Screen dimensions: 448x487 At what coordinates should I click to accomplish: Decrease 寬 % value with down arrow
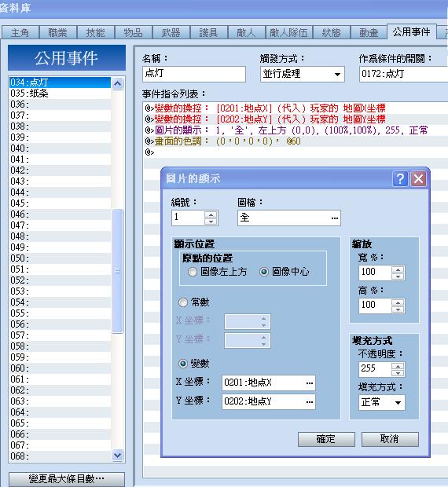click(x=398, y=276)
